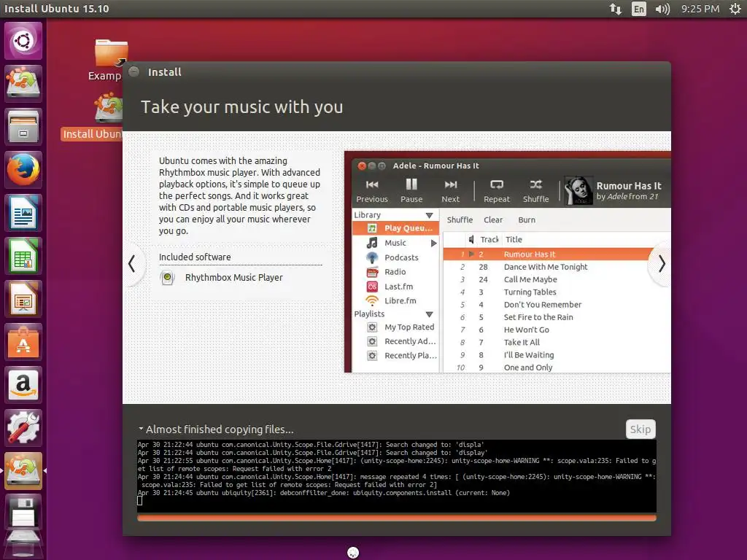Viewport: 747px width, 560px height.
Task: Select the He Won't Go track
Action: (x=557, y=330)
